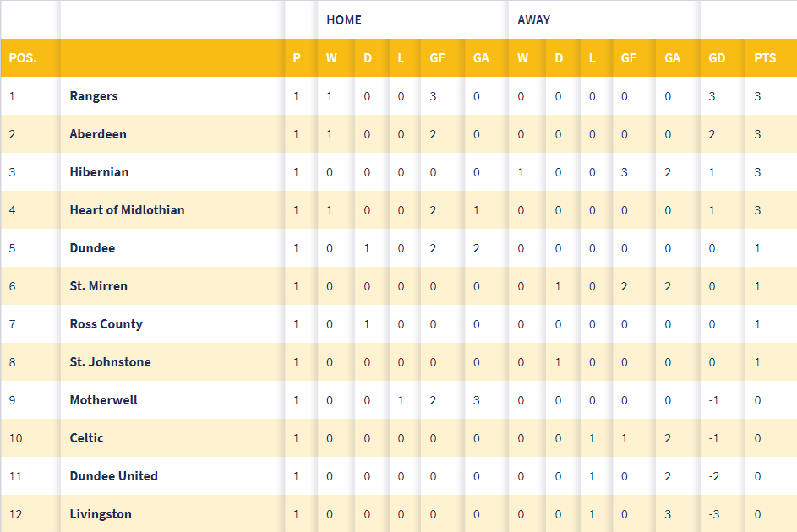Open Ross County team link
797x532 pixels.
tap(106, 324)
